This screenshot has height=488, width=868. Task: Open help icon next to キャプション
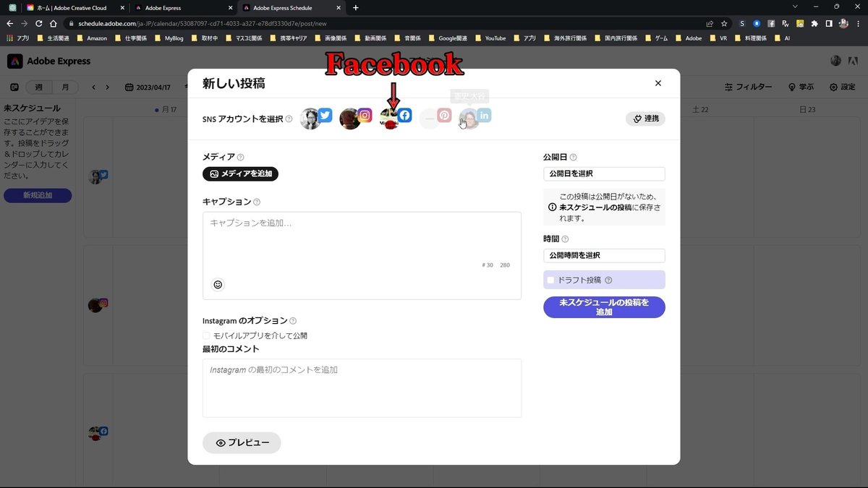click(x=257, y=202)
